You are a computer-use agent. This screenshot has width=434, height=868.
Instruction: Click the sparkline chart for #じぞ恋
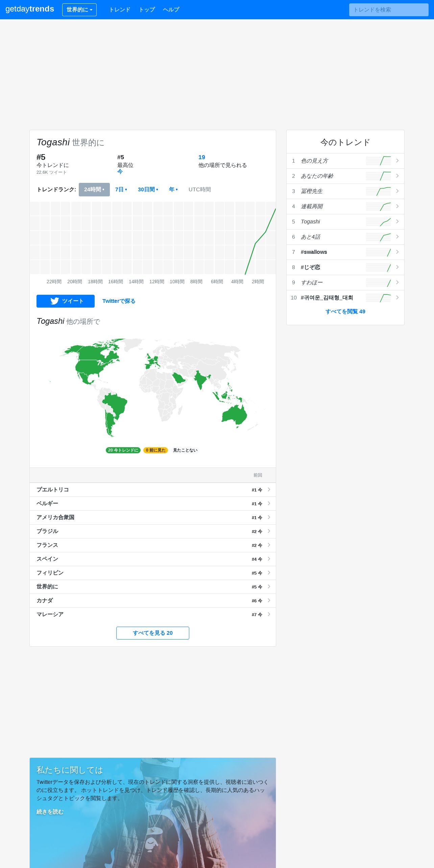click(x=378, y=267)
